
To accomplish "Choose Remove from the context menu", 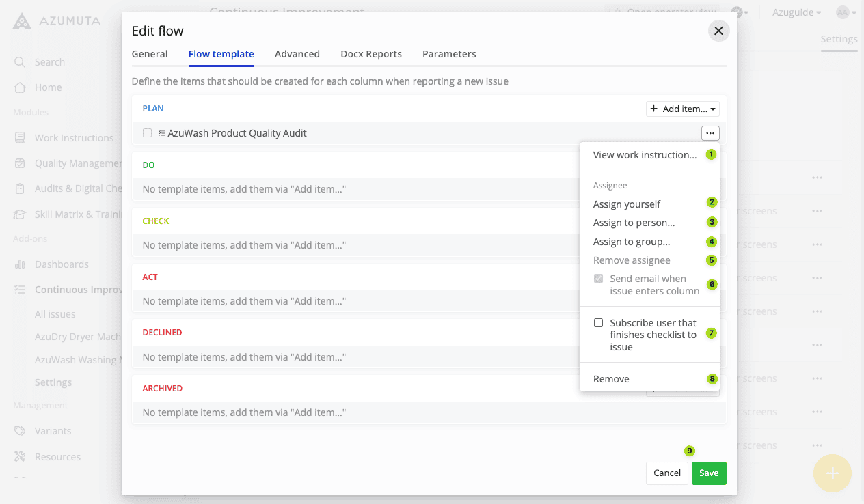I will tap(611, 379).
